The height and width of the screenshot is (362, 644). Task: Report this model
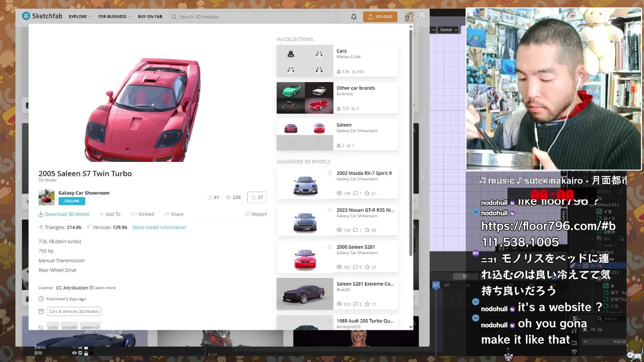(x=256, y=214)
